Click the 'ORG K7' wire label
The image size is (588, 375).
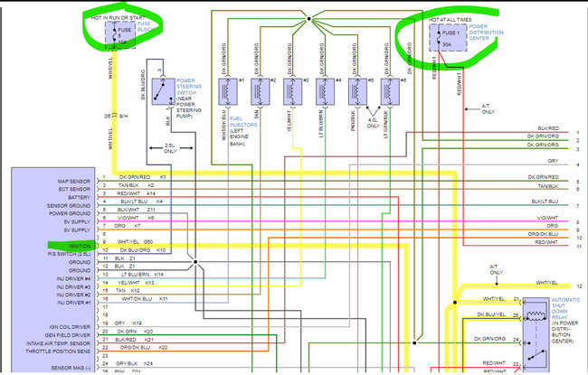(128, 226)
